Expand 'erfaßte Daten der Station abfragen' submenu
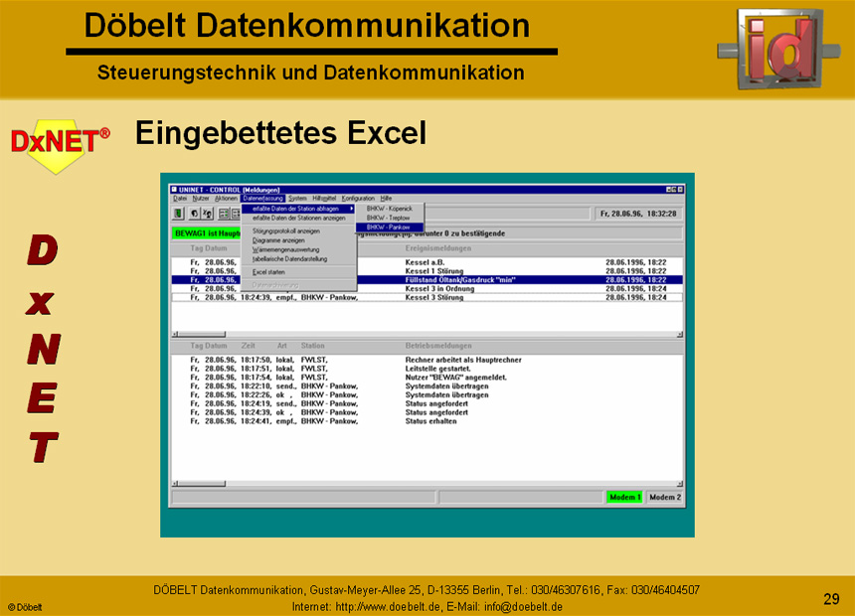The height and width of the screenshot is (616, 855). (299, 209)
